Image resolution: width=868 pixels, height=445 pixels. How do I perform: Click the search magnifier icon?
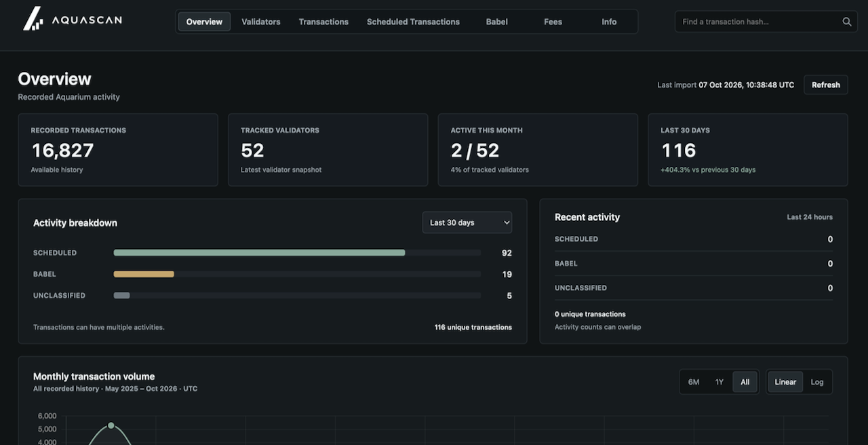[x=847, y=22]
